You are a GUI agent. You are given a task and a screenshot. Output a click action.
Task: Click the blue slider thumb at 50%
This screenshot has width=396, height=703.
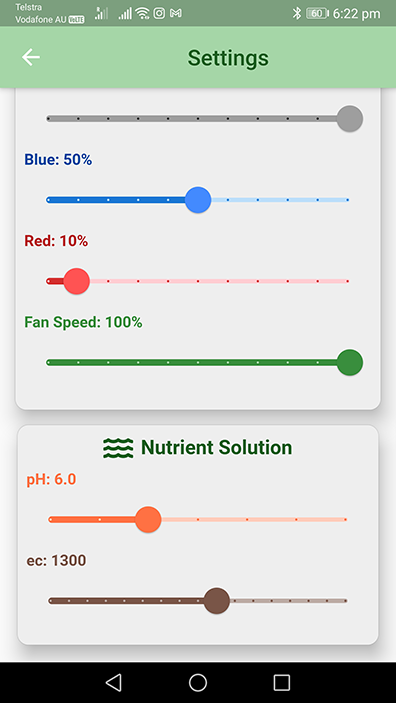pyautogui.click(x=198, y=200)
